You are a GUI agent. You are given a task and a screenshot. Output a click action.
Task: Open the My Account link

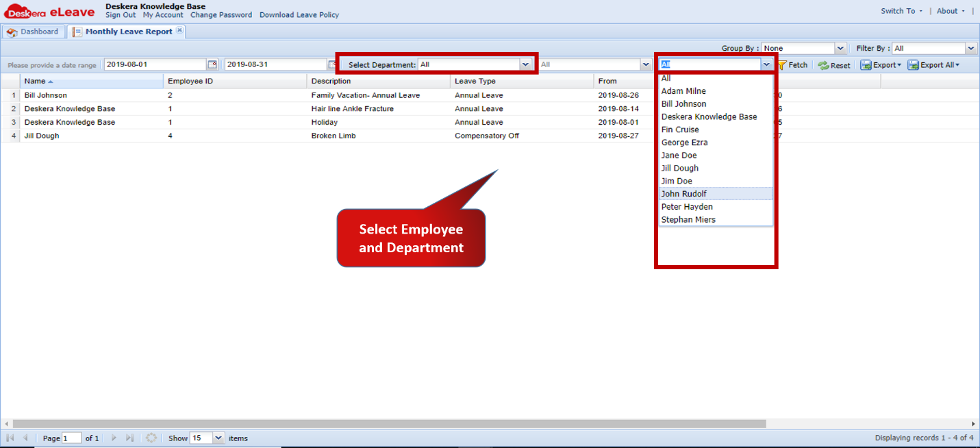pos(163,15)
